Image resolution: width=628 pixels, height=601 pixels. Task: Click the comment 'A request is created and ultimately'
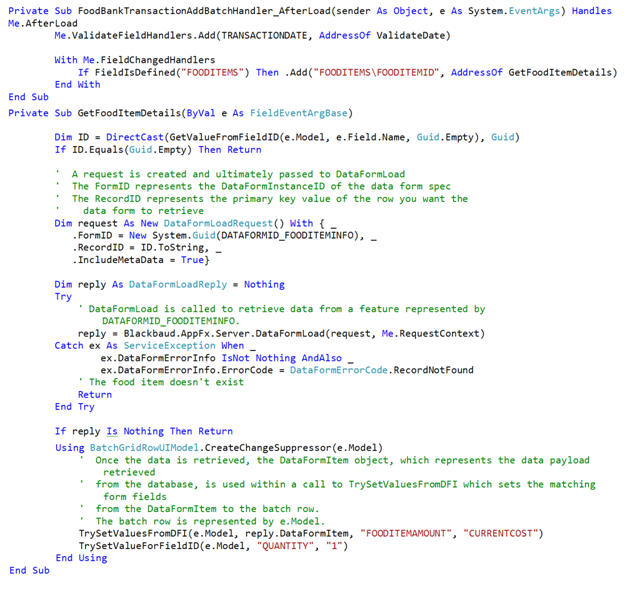[x=230, y=174]
